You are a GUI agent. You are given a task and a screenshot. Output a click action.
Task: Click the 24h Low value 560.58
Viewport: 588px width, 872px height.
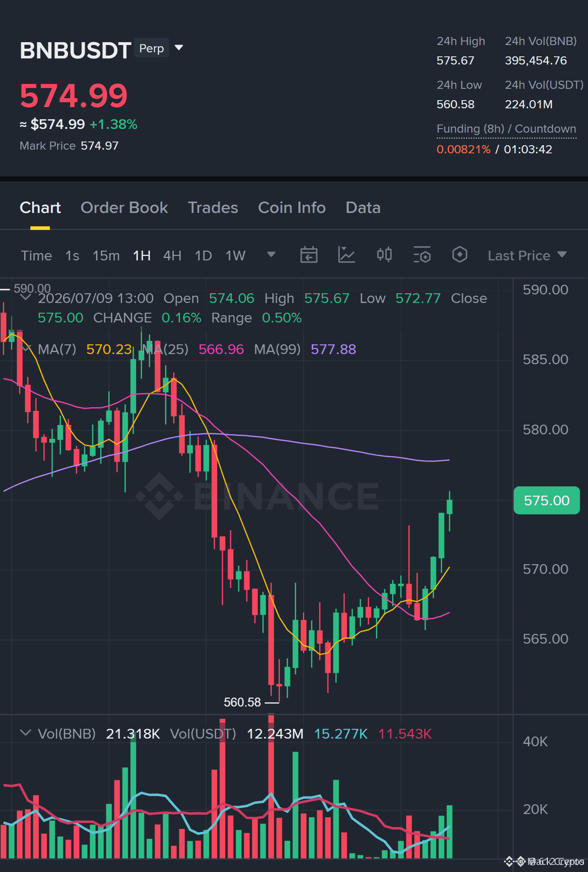point(455,104)
